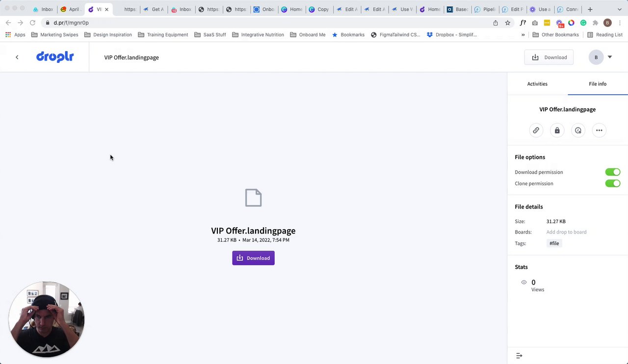Copy link icon under file name
This screenshot has height=364, width=628.
(x=536, y=130)
